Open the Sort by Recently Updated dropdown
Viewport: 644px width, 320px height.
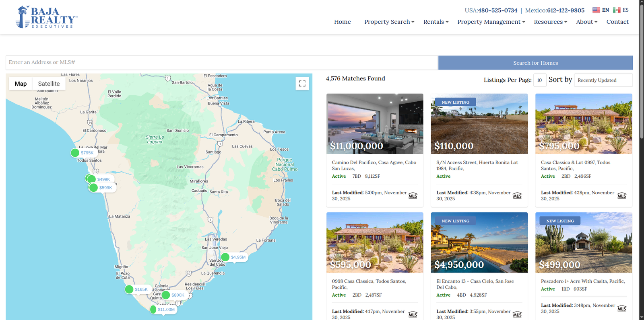[603, 80]
